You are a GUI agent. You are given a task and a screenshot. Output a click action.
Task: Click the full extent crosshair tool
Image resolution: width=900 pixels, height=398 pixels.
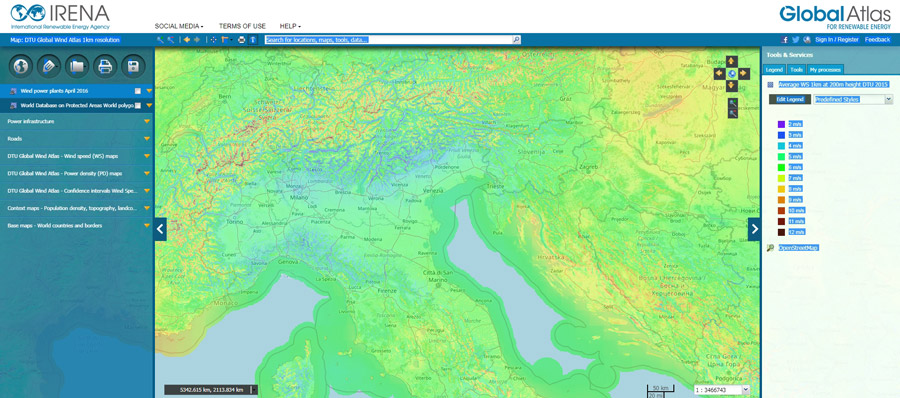pos(214,40)
